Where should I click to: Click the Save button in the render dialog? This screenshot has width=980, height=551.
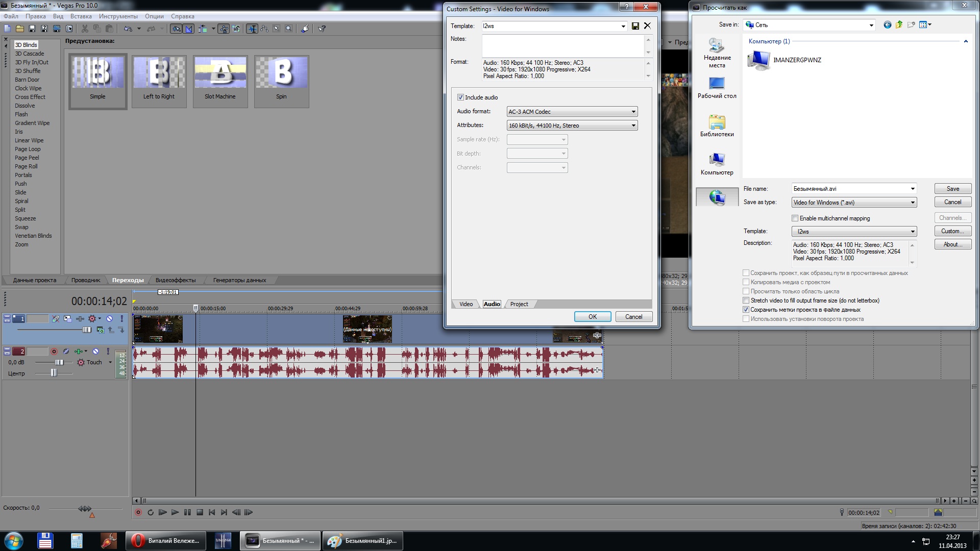point(952,189)
